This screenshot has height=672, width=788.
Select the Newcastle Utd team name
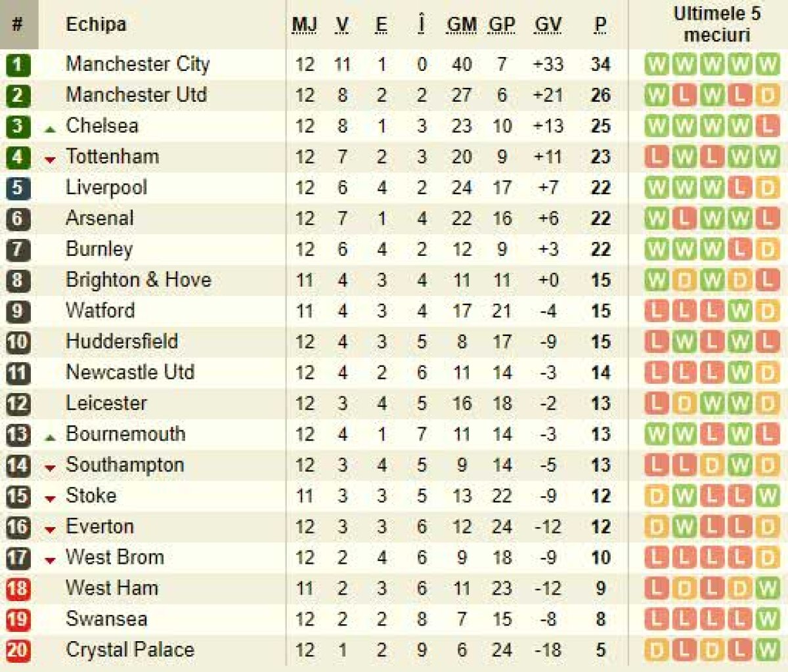click(x=130, y=372)
